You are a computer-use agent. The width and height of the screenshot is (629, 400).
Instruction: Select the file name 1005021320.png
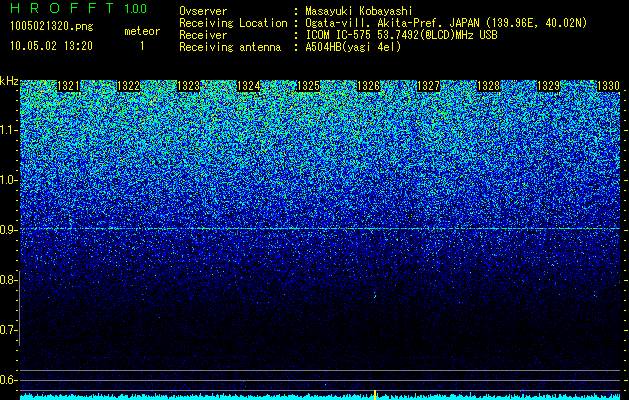[52, 26]
